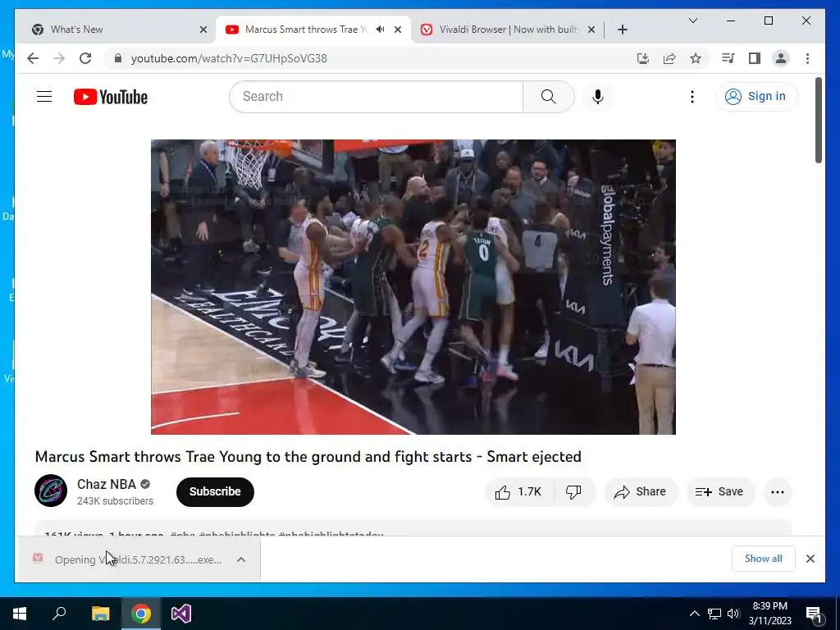
Task: Close the downloads bar
Action: tap(810, 559)
